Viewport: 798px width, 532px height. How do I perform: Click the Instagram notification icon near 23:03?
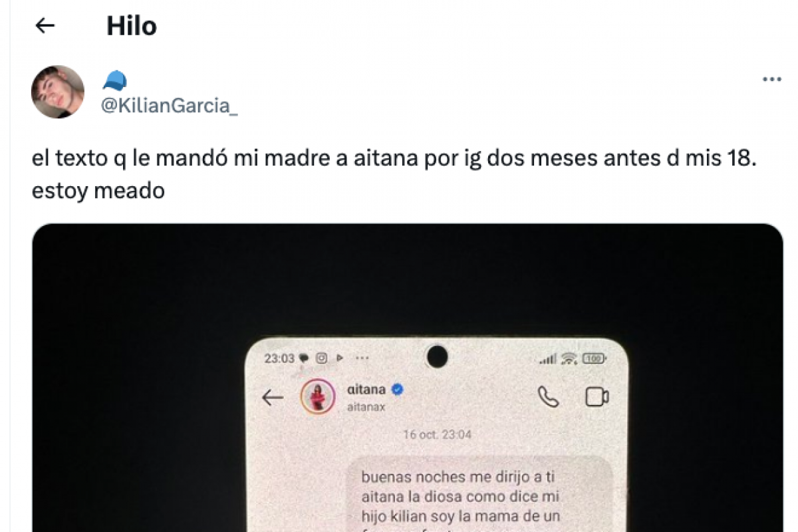322,358
